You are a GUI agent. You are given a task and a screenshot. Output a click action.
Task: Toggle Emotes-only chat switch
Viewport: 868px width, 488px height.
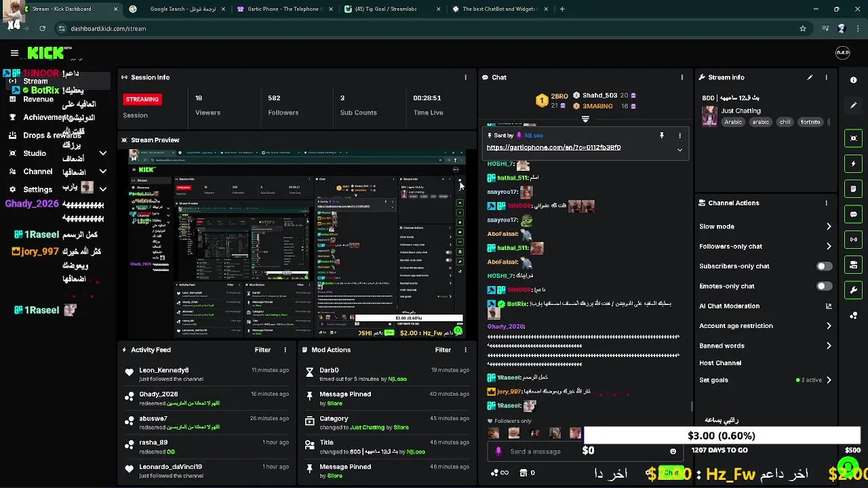pos(823,286)
